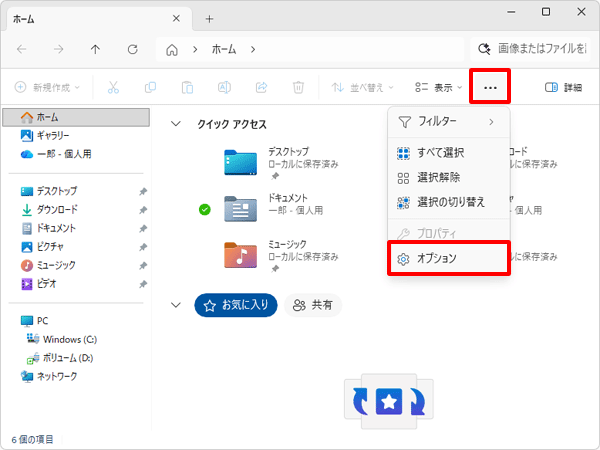The image size is (600, 450).
Task: Collapse the お気に入り section chevron
Action: point(176,305)
